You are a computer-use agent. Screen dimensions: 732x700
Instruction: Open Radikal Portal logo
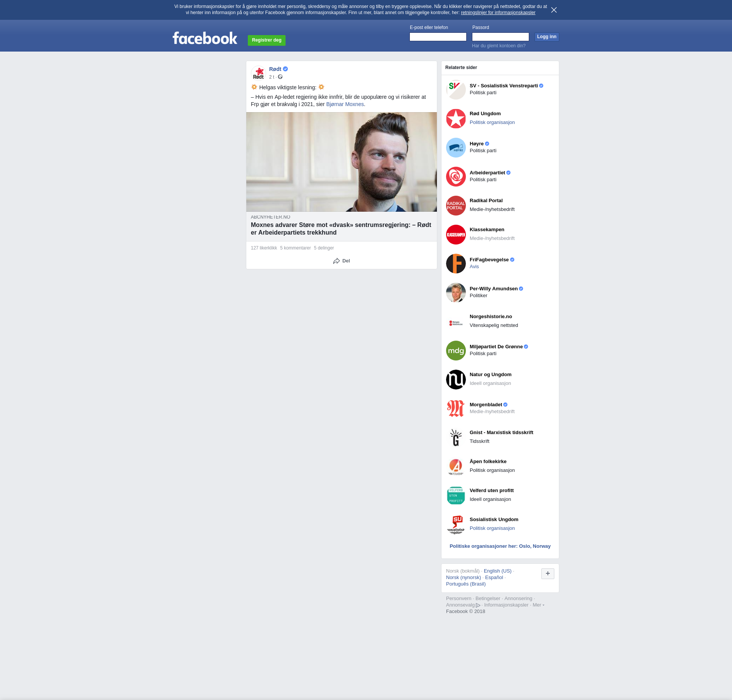pyautogui.click(x=456, y=206)
